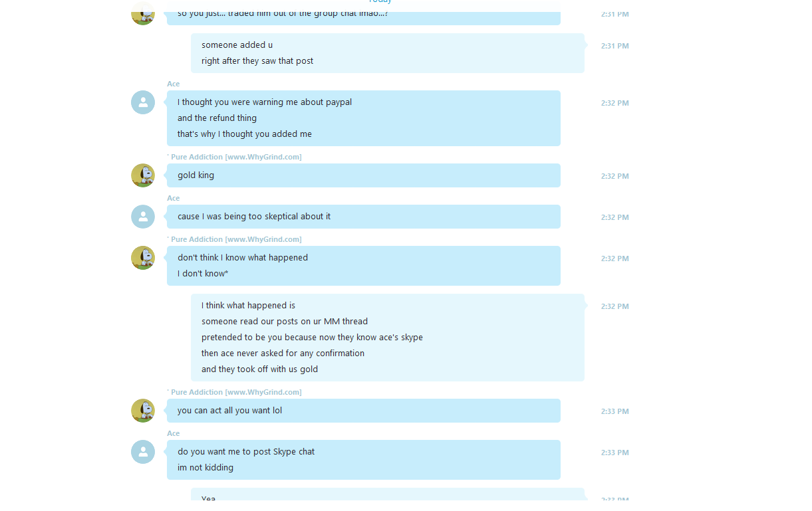Select the line 'pretended to be you because now they know ace's skype'

pyautogui.click(x=313, y=338)
